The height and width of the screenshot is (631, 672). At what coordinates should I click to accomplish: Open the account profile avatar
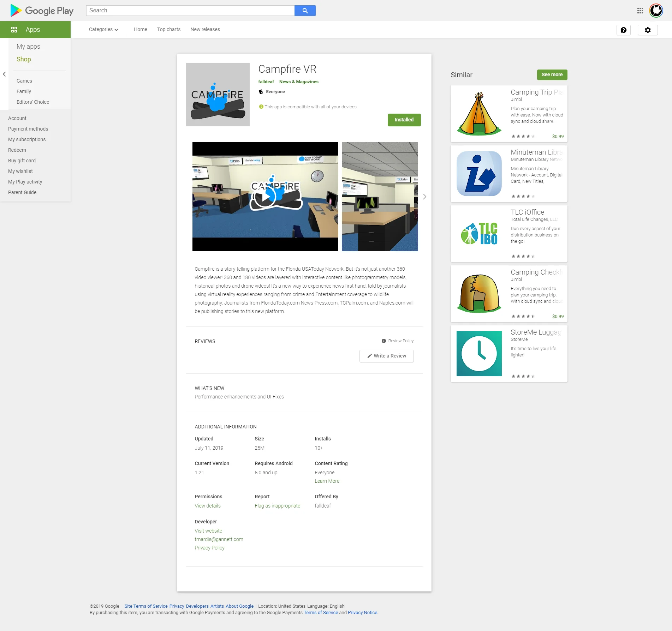tap(656, 11)
